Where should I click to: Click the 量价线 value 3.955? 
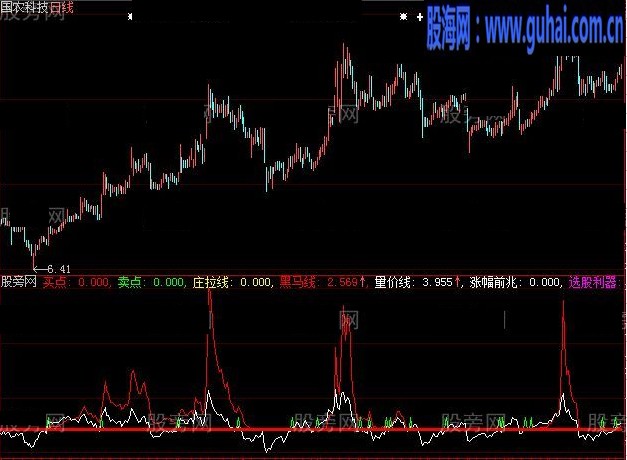point(437,282)
